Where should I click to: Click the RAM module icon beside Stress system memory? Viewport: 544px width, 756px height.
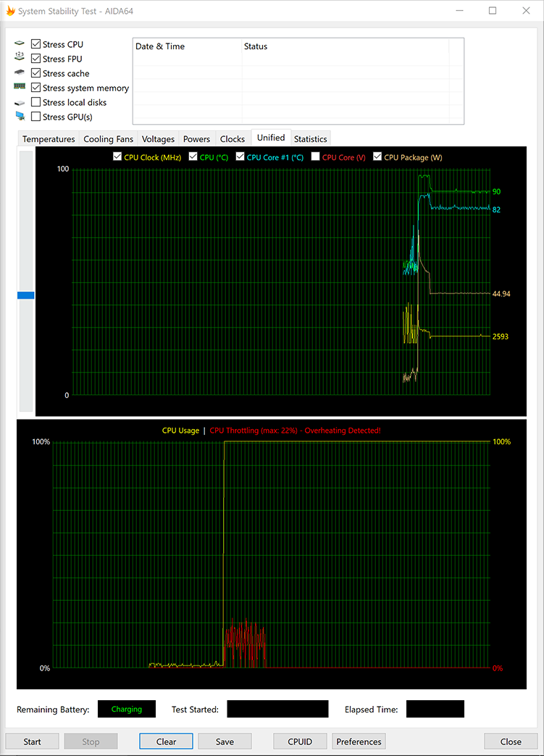20,86
